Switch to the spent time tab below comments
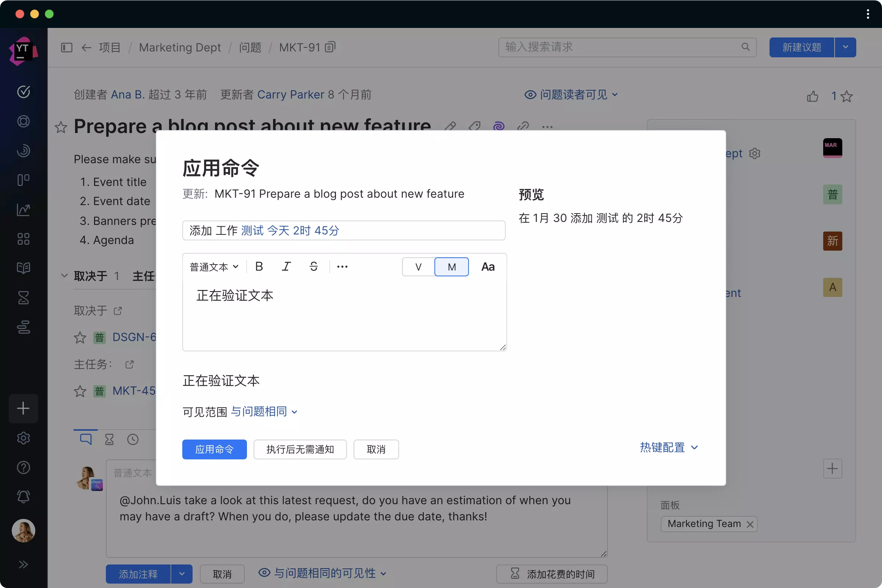 coord(109,439)
